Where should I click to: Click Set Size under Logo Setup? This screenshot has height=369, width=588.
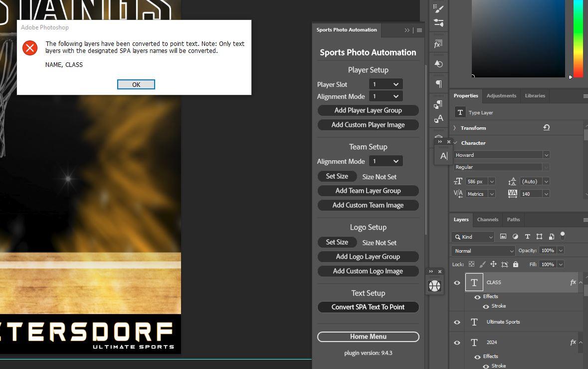pos(337,242)
